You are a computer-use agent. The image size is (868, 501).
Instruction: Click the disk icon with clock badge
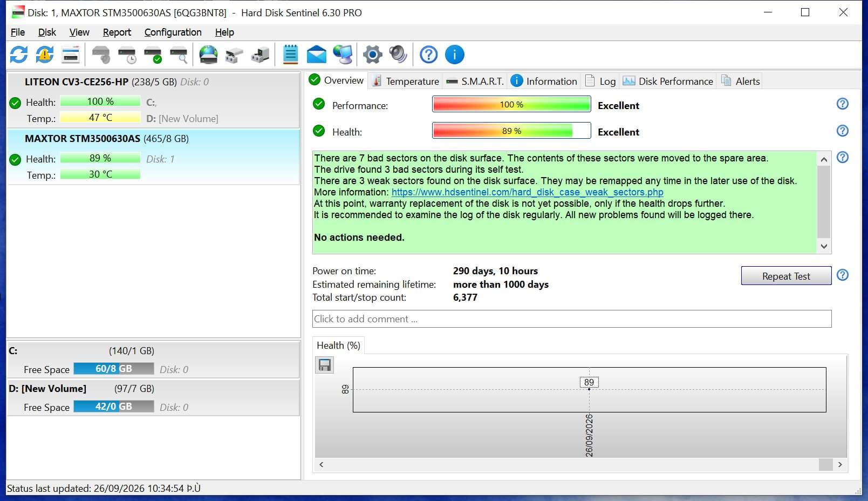(x=127, y=55)
